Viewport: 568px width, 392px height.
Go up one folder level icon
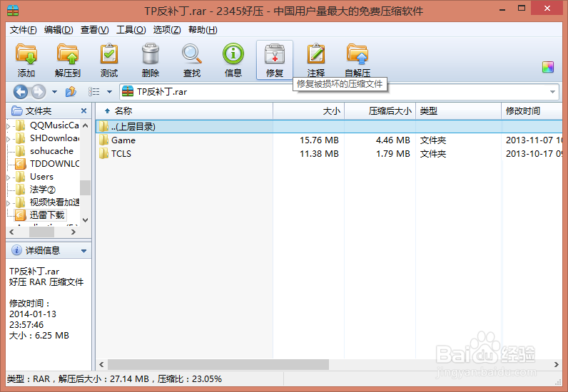coord(71,92)
